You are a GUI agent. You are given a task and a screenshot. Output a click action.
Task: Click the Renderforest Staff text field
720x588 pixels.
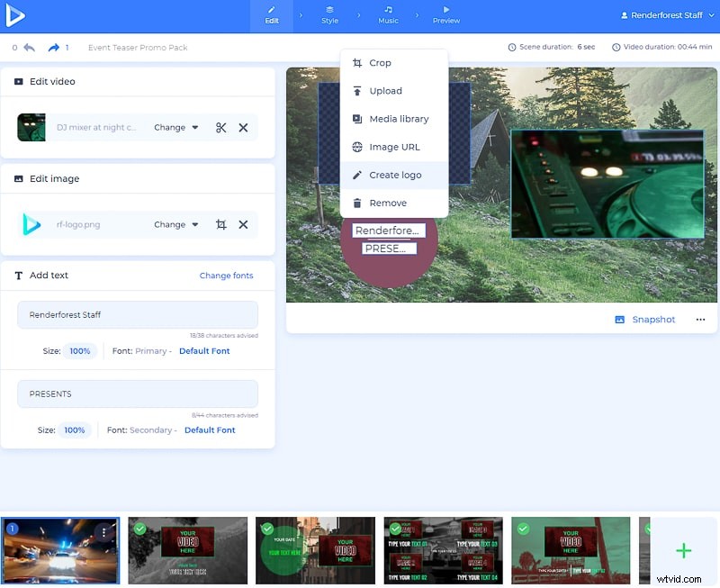click(x=138, y=315)
